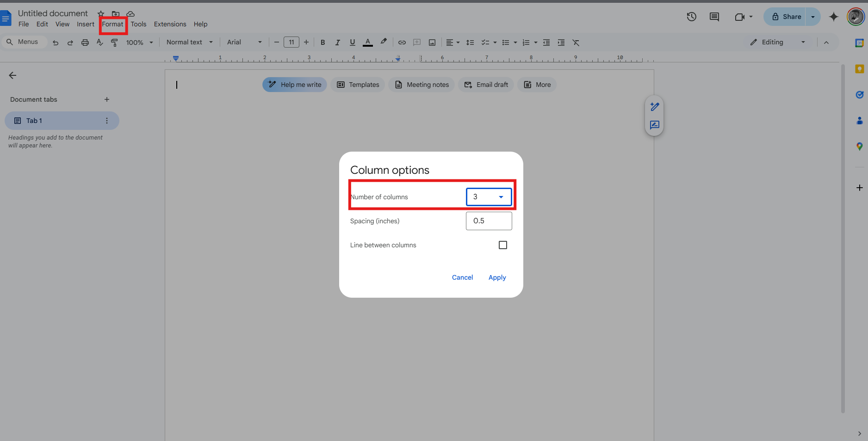Open Google Keep in the side panel
This screenshot has height=441, width=868.
point(860,69)
